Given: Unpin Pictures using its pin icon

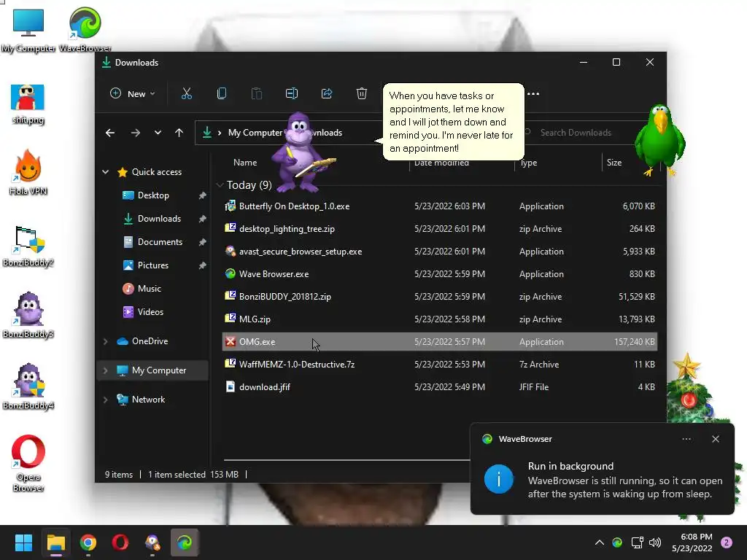Looking at the screenshot, I should click(x=203, y=265).
